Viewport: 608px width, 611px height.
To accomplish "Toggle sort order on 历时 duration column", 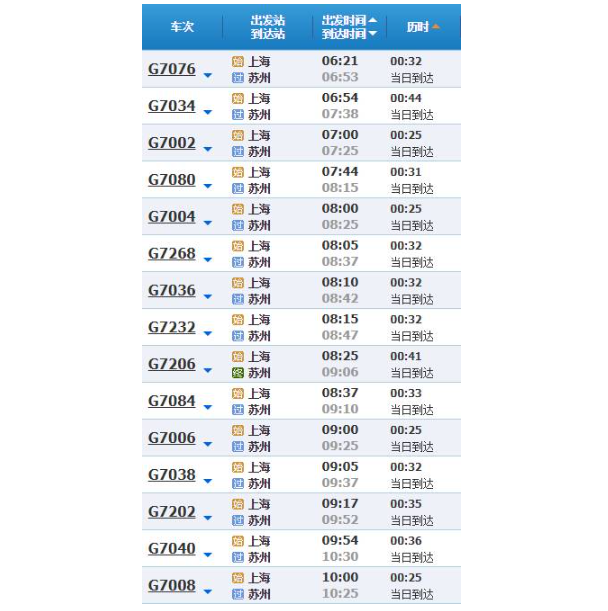I will [424, 27].
